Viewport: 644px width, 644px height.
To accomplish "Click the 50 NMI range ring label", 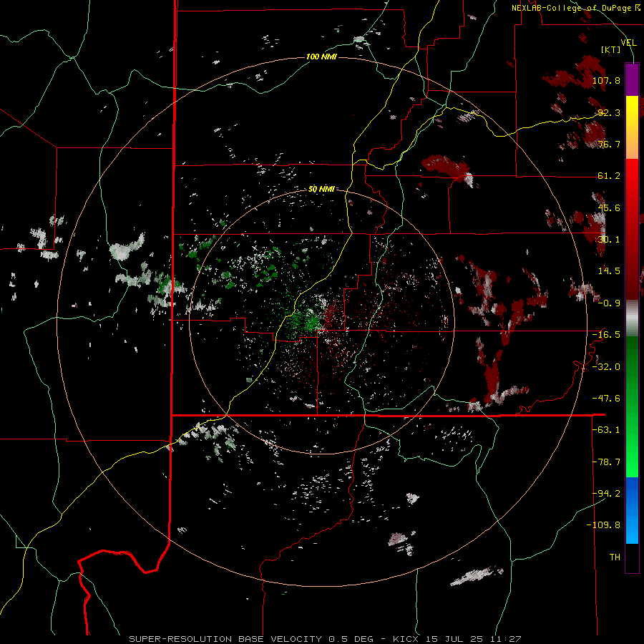I will pos(321,190).
